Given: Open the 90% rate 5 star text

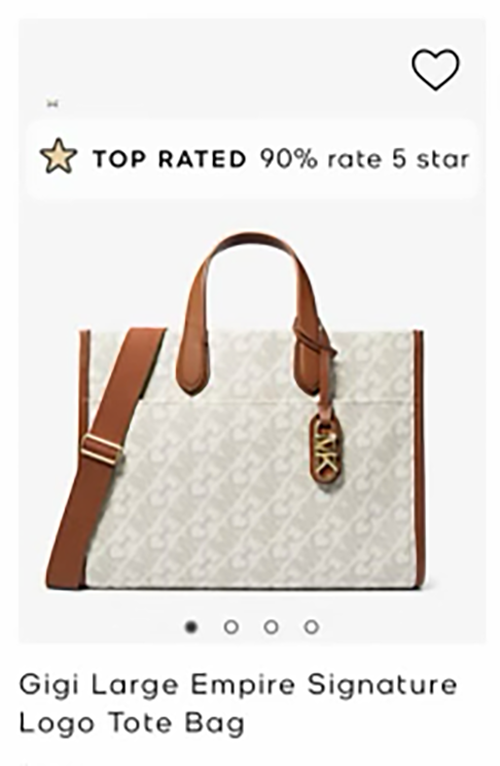Looking at the screenshot, I should click(365, 159).
